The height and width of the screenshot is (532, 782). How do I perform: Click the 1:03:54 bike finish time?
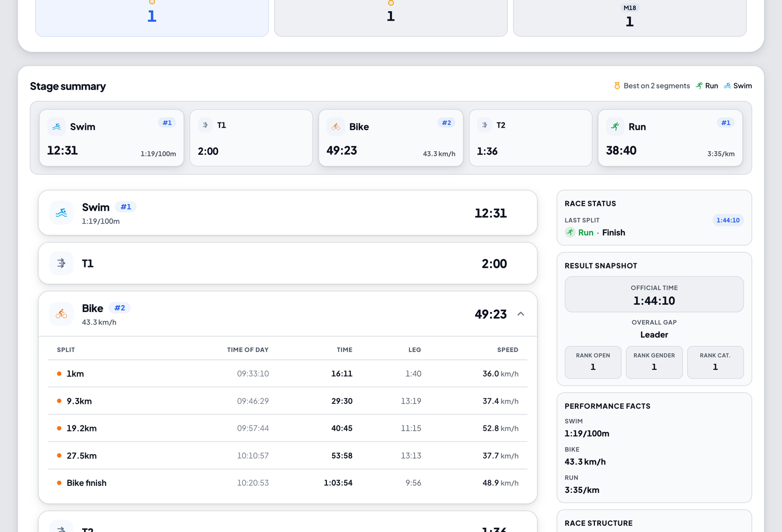(x=338, y=483)
